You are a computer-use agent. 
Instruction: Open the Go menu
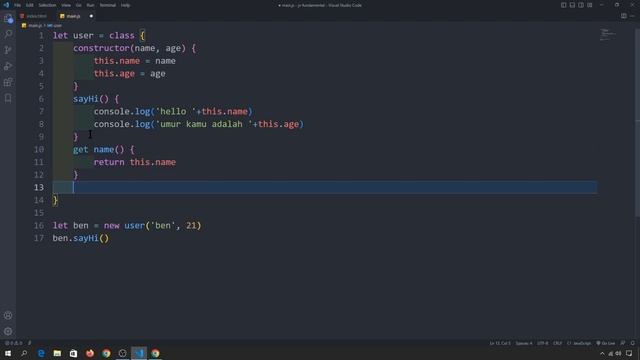pos(78,5)
